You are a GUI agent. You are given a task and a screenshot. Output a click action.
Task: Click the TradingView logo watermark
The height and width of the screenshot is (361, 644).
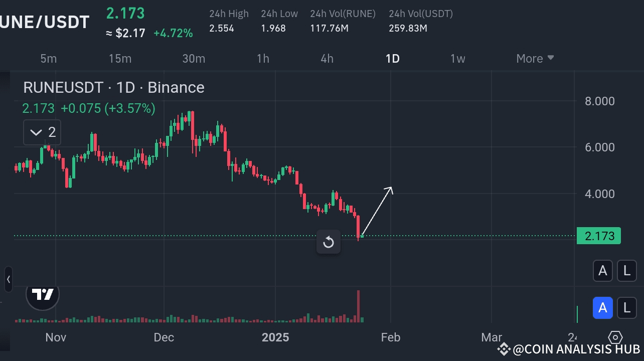[42, 295]
